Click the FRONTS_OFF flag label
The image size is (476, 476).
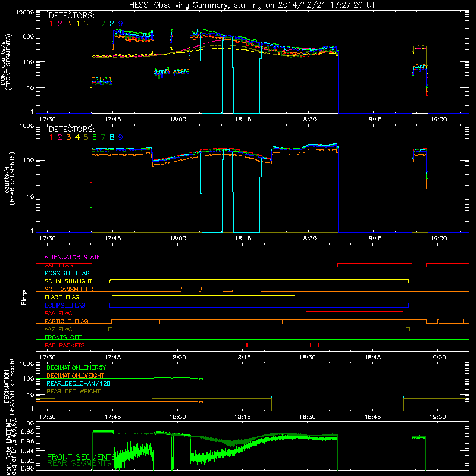coord(63,337)
